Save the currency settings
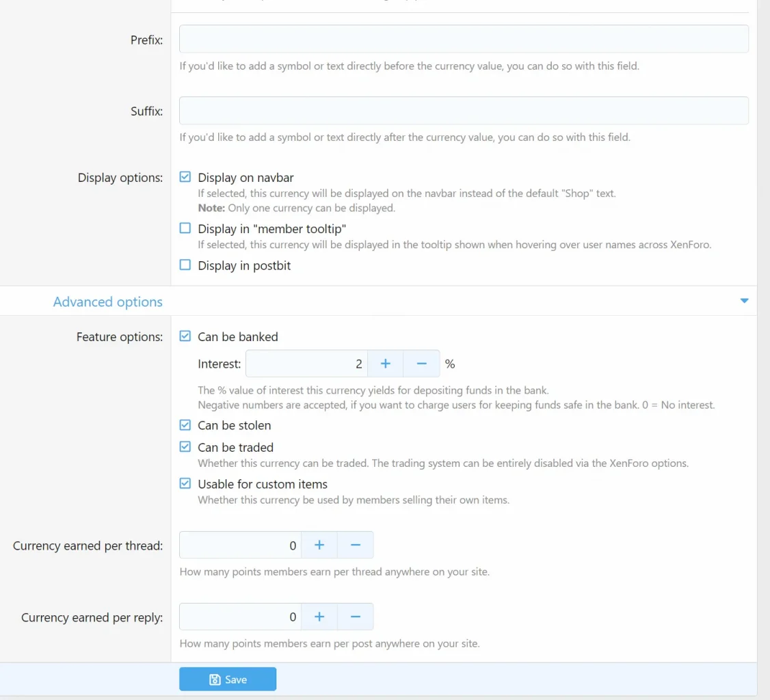The image size is (770, 700). [x=228, y=679]
